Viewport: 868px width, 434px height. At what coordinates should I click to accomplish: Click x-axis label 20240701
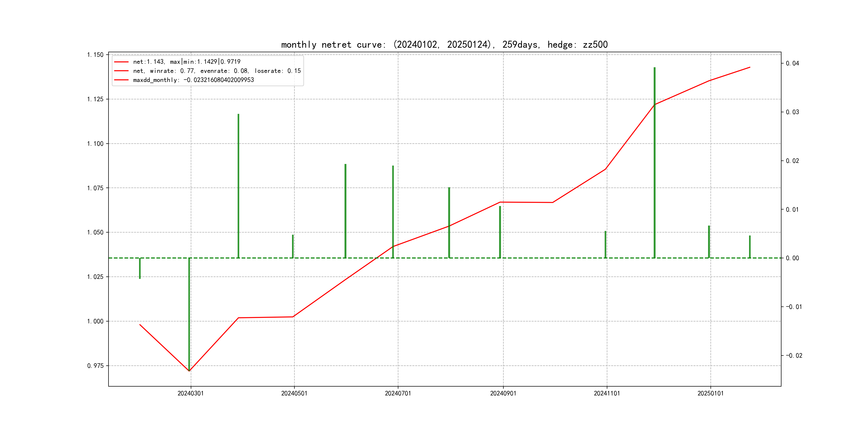tap(398, 393)
